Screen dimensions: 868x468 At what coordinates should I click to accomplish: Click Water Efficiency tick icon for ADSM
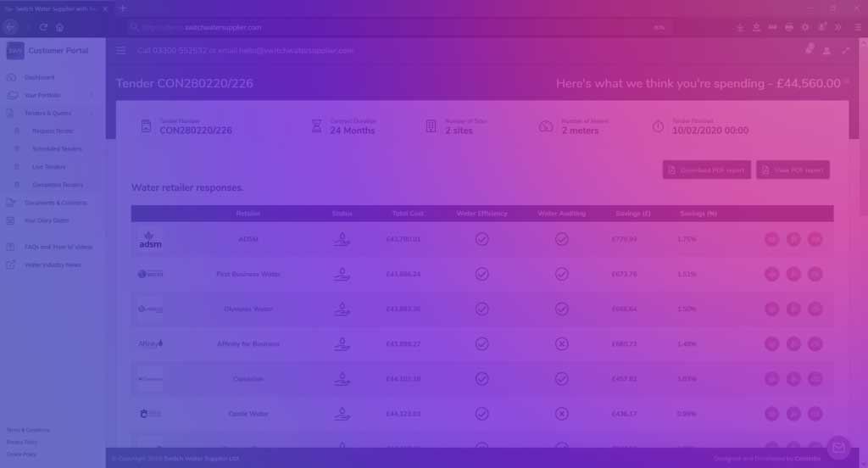[481, 239]
